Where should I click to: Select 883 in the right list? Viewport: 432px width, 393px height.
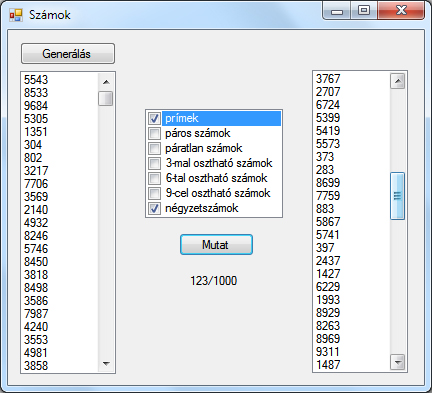pos(352,209)
